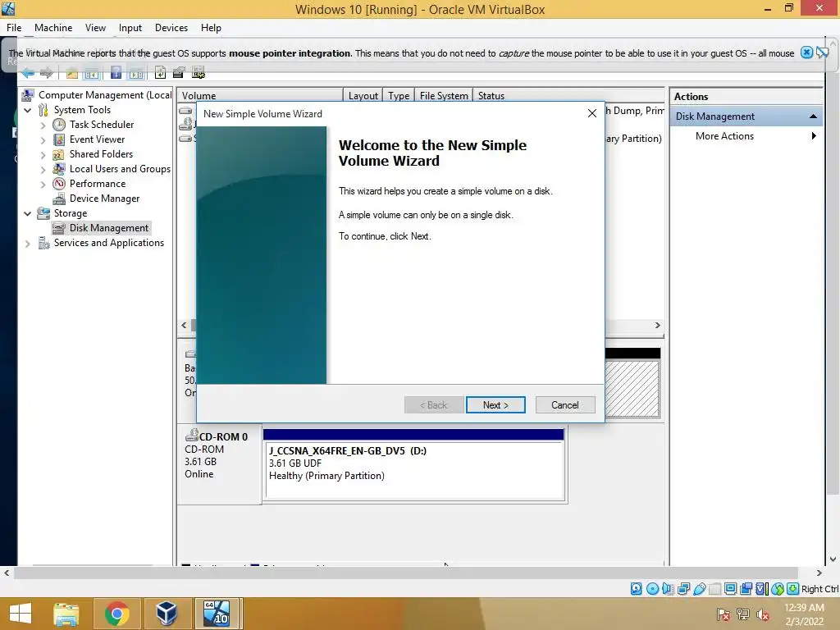This screenshot has width=840, height=630.
Task: Open the Devices menu
Action: click(171, 28)
